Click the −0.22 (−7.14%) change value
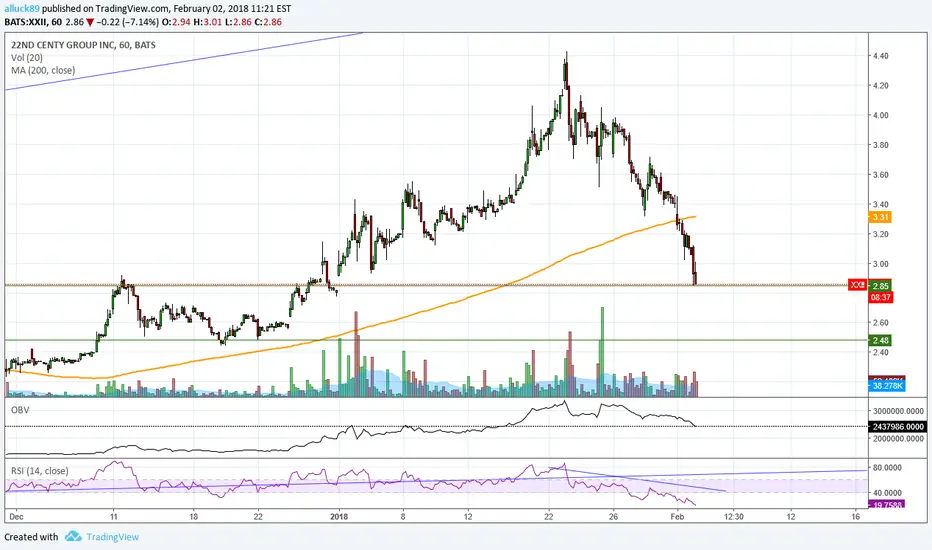This screenshot has width=932, height=550. (128, 22)
